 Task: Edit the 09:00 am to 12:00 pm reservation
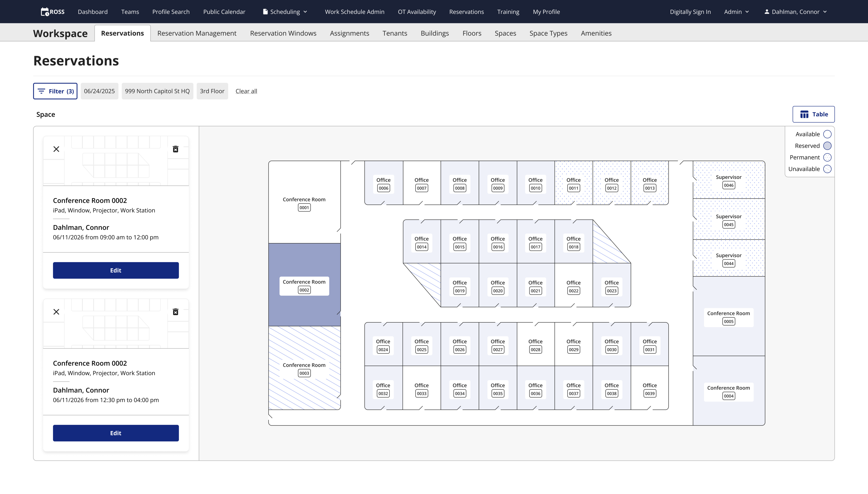(x=116, y=270)
